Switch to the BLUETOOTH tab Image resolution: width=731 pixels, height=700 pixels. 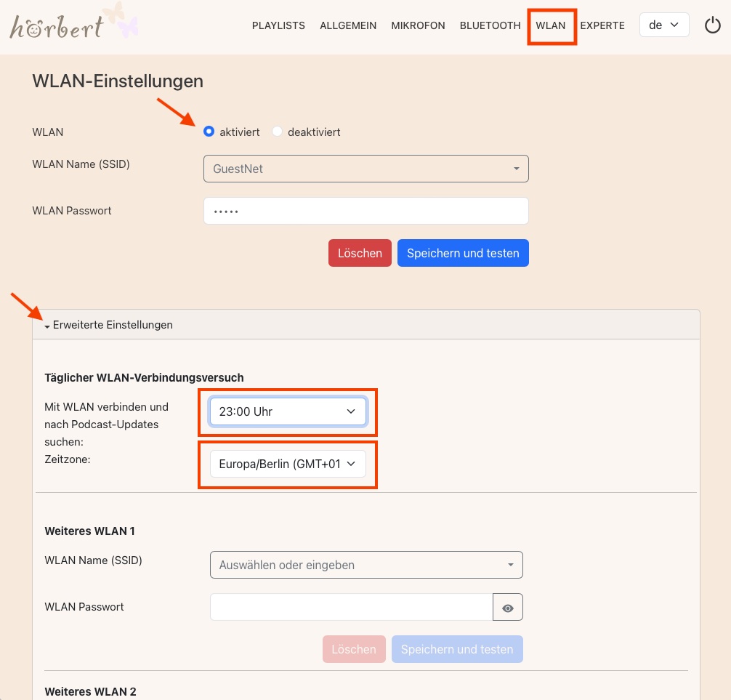pos(490,25)
